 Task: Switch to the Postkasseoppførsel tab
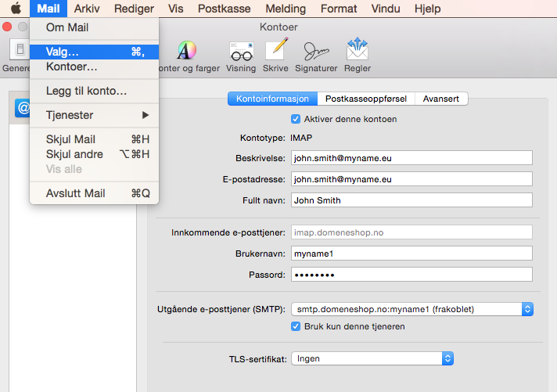(365, 99)
